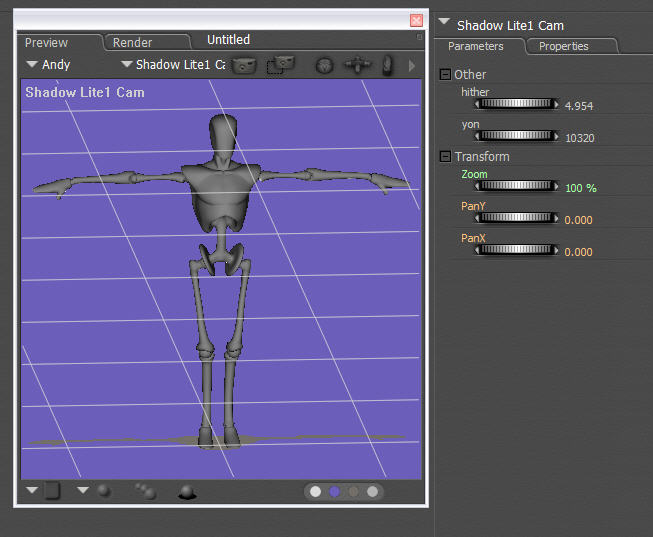Click the cross-shaped move camera icon
Screen dimensions: 653x537
(x=357, y=65)
